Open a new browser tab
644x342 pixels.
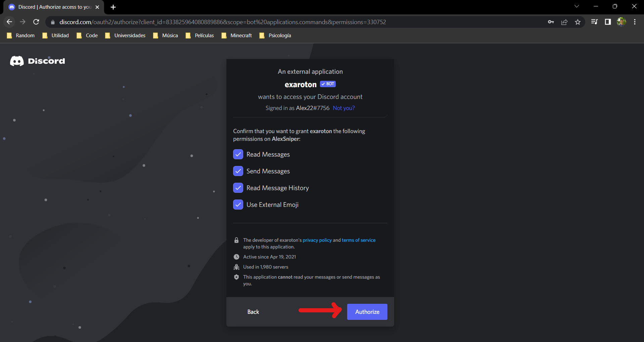113,7
